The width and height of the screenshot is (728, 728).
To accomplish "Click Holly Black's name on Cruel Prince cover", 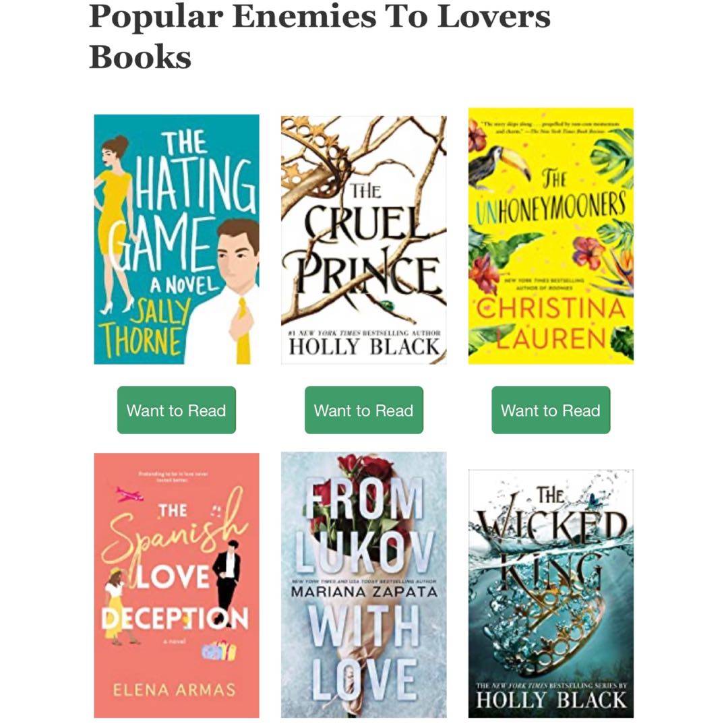I will point(364,347).
